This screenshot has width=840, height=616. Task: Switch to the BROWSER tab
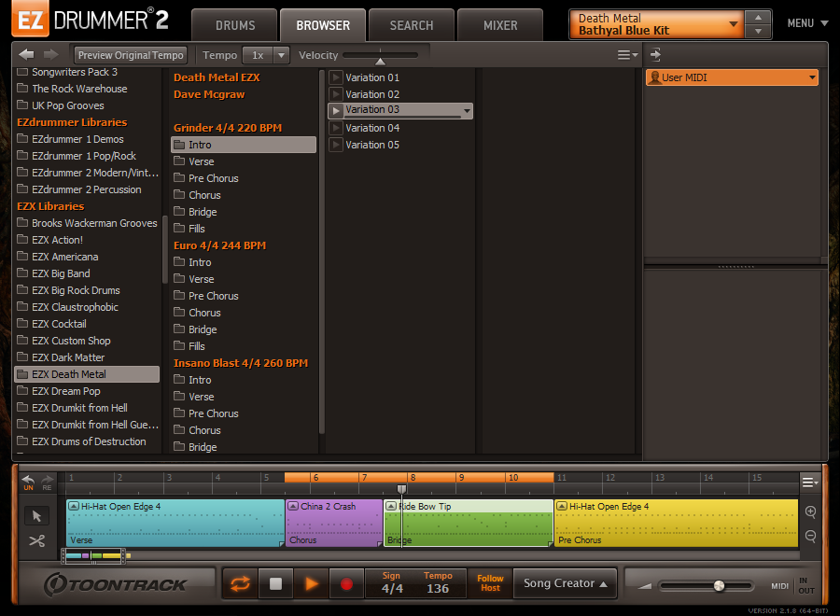(x=323, y=25)
